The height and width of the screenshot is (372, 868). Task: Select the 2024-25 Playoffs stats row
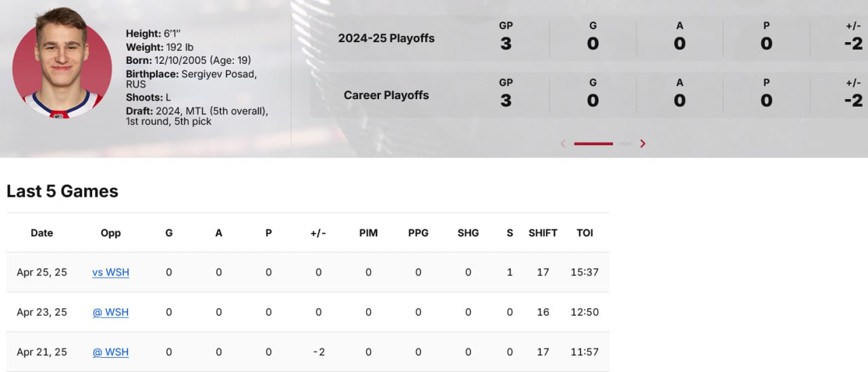[x=589, y=38]
